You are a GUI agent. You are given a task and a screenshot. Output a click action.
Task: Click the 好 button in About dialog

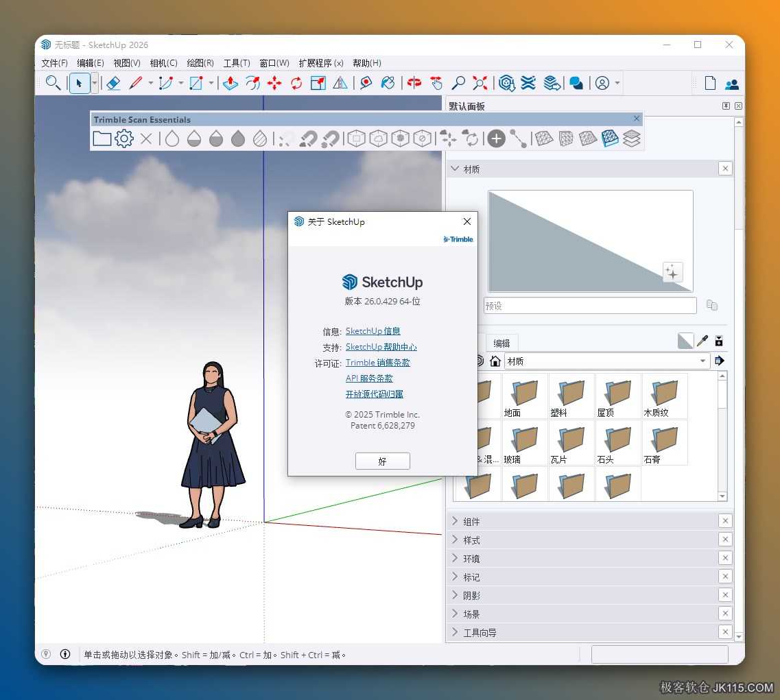[x=383, y=461]
